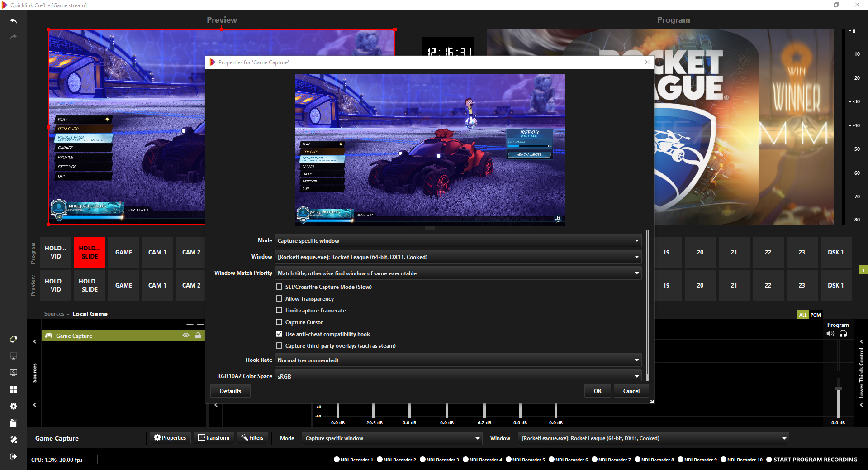Screen dimensions: 868x470
Task: Enable SLI/Crossfire Capture Mode (Slow)
Action: click(279, 287)
